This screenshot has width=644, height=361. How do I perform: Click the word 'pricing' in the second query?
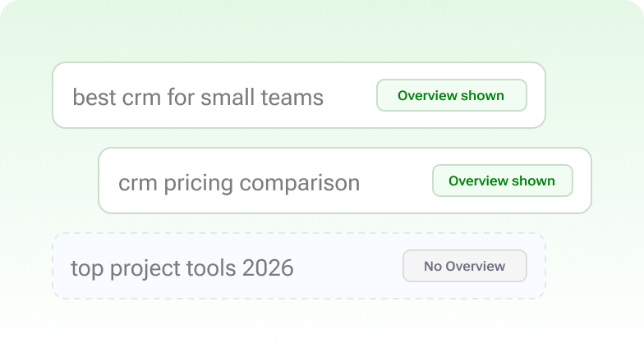199,184
